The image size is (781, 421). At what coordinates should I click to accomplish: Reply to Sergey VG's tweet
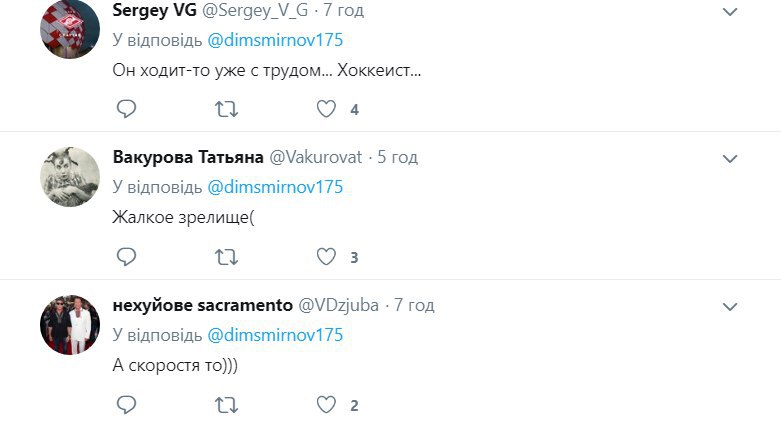coord(126,109)
